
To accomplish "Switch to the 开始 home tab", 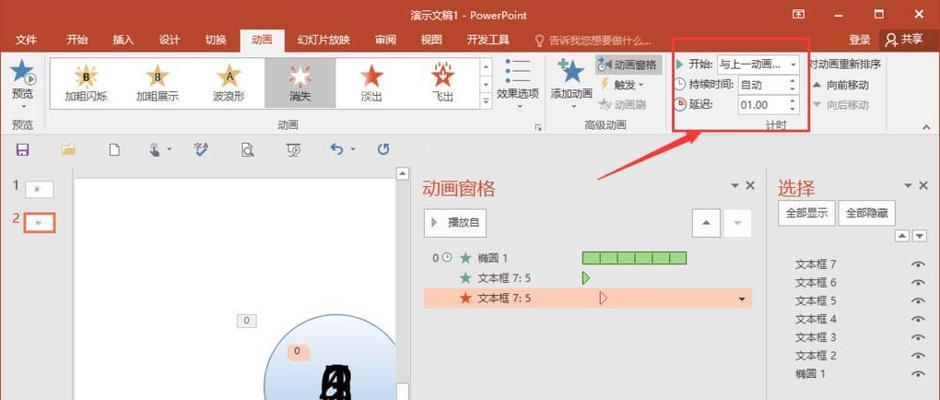I will (x=77, y=40).
